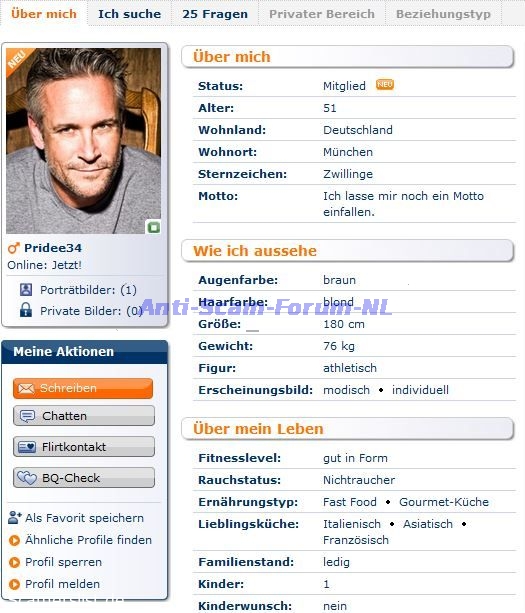Click the male gender symbol beside Pridee34

(14, 247)
